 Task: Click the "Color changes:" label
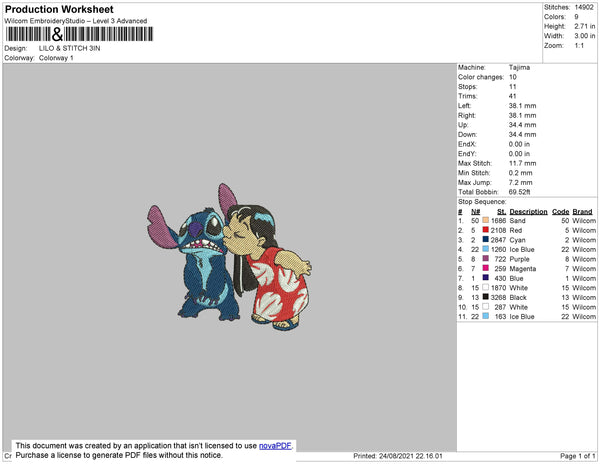click(x=481, y=77)
